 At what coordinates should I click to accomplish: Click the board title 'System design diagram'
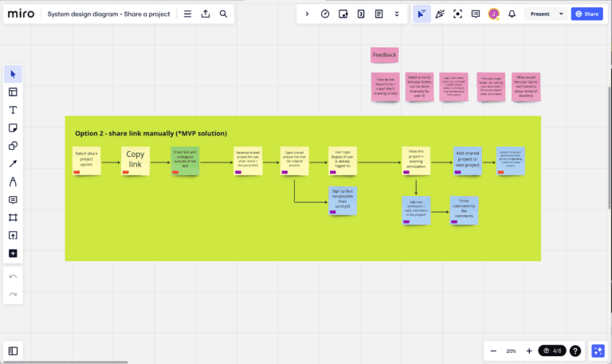[108, 14]
